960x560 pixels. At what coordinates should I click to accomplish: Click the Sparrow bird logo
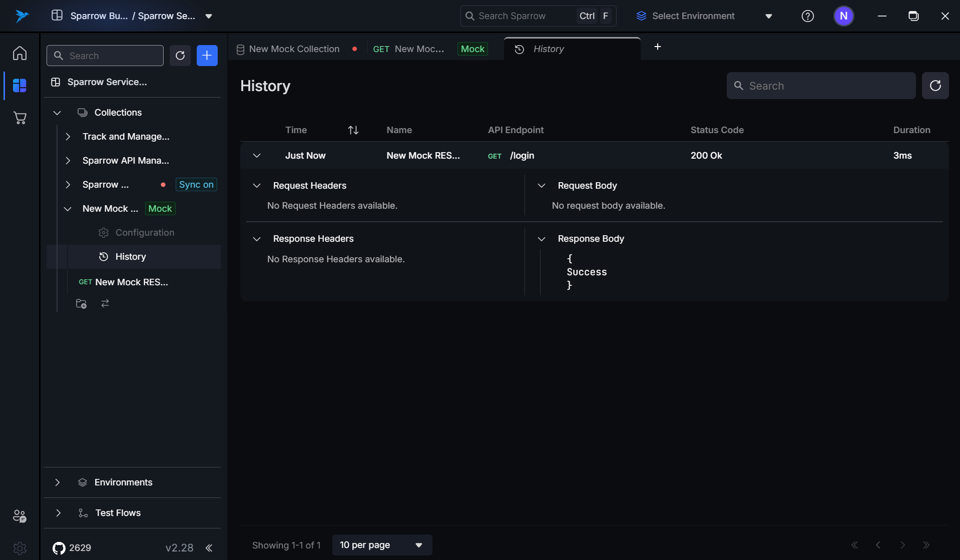tap(22, 16)
